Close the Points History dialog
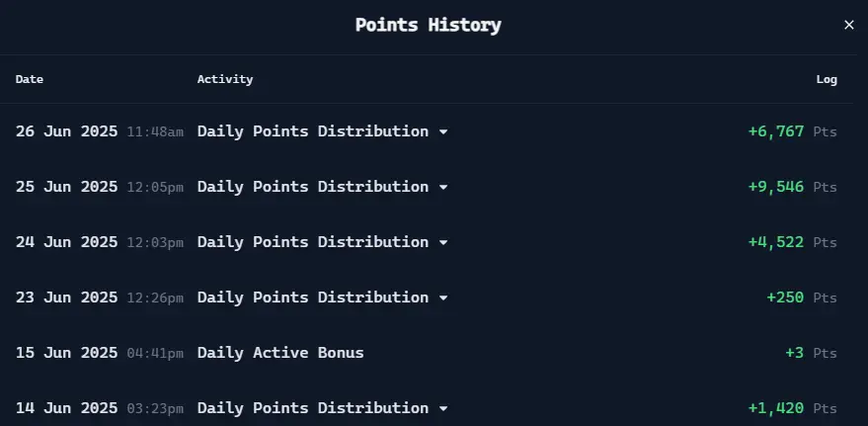 pyautogui.click(x=848, y=25)
